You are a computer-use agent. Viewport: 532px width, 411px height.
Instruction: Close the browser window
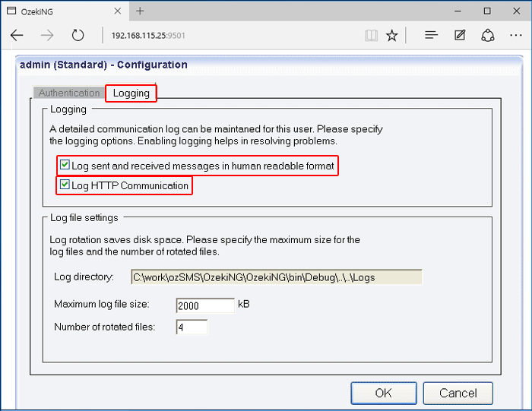click(516, 11)
